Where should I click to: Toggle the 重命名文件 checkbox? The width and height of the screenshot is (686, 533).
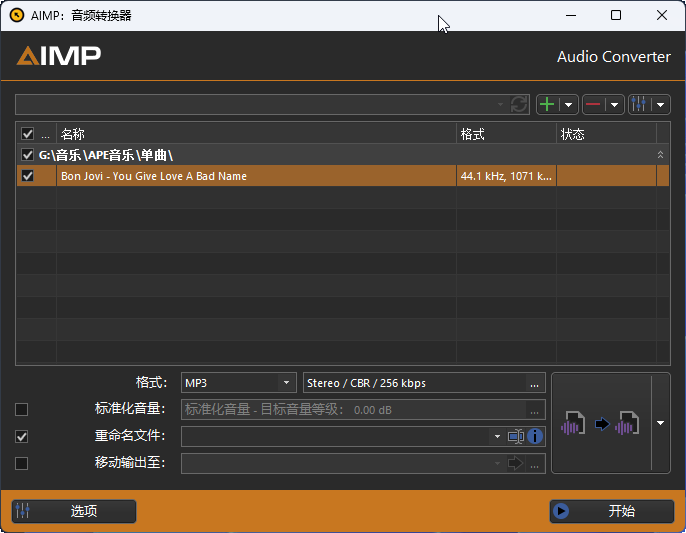coord(21,437)
